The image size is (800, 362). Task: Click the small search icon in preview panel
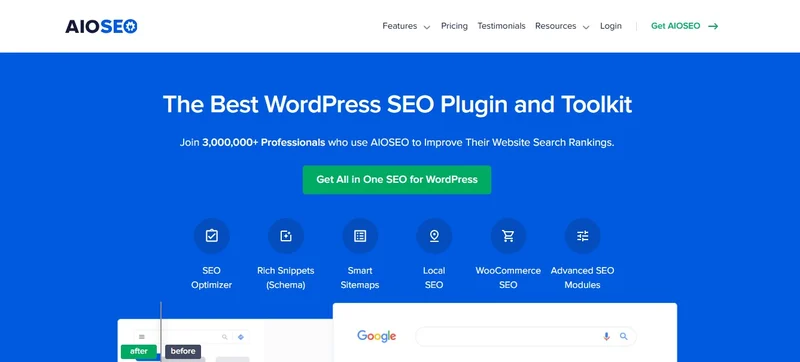coord(224,337)
